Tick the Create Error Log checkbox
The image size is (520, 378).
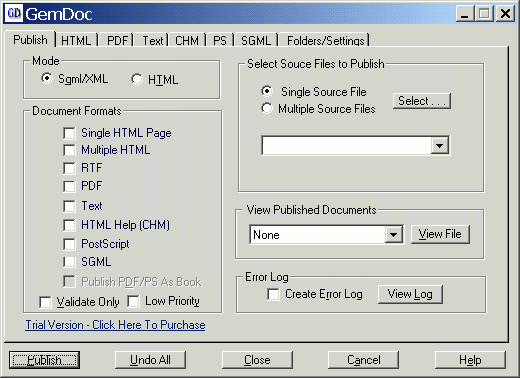coord(273,294)
